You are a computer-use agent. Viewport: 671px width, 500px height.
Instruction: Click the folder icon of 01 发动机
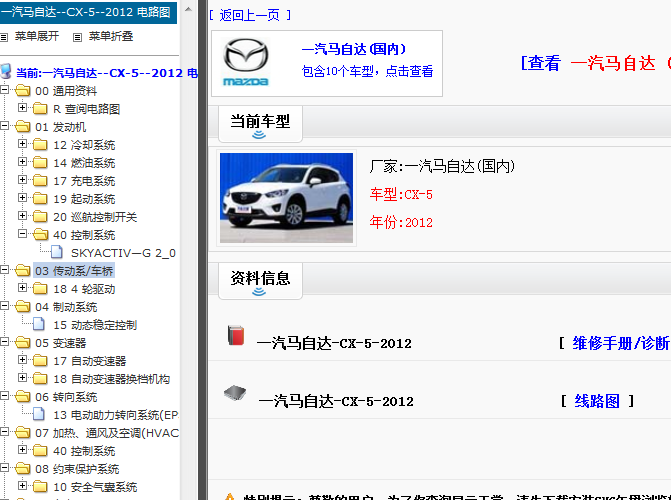point(22,126)
